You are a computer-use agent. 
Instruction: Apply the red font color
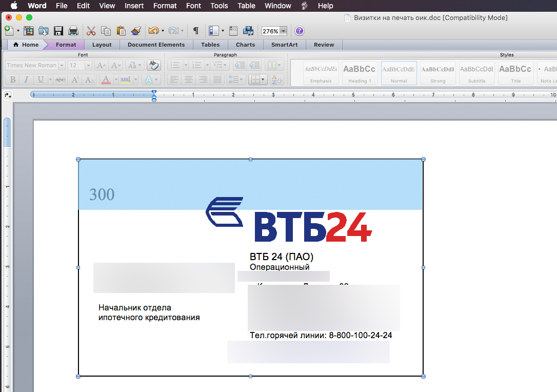click(106, 79)
